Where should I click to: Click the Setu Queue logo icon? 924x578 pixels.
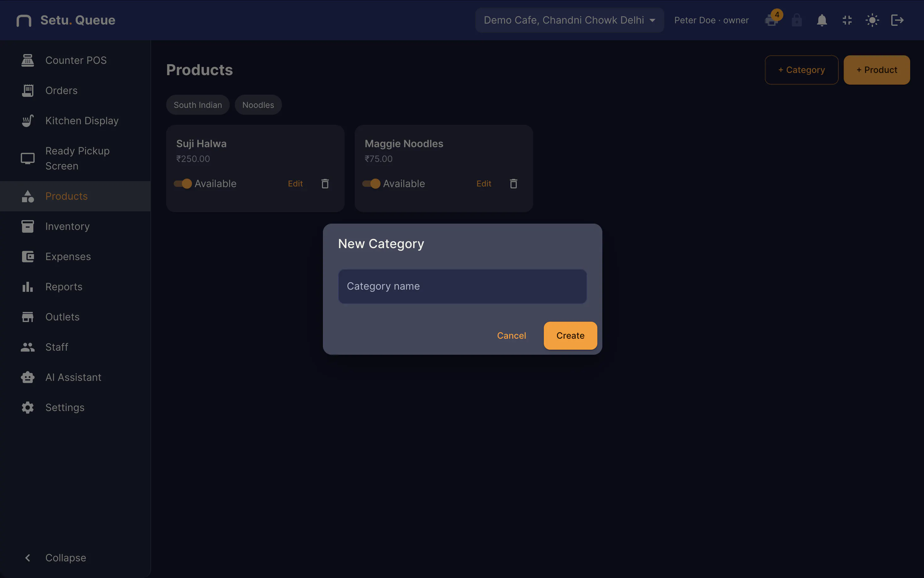(24, 20)
